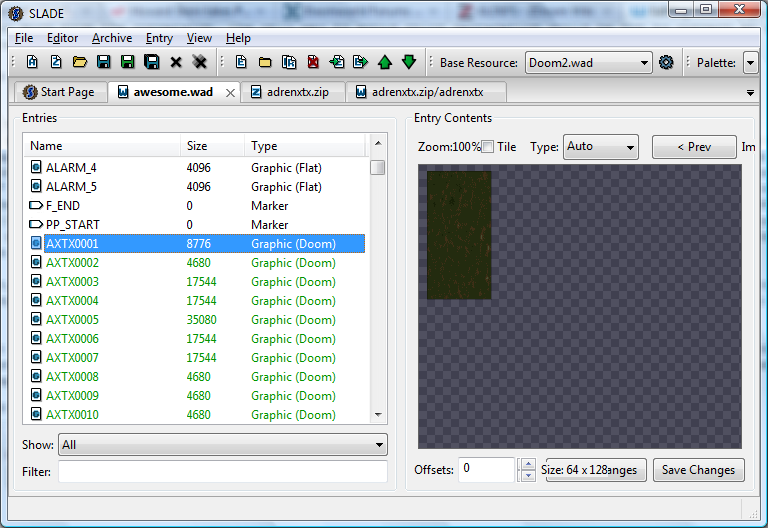Click the Open archive folder icon
Screen dimensions: 768x528
pyautogui.click(x=80, y=62)
